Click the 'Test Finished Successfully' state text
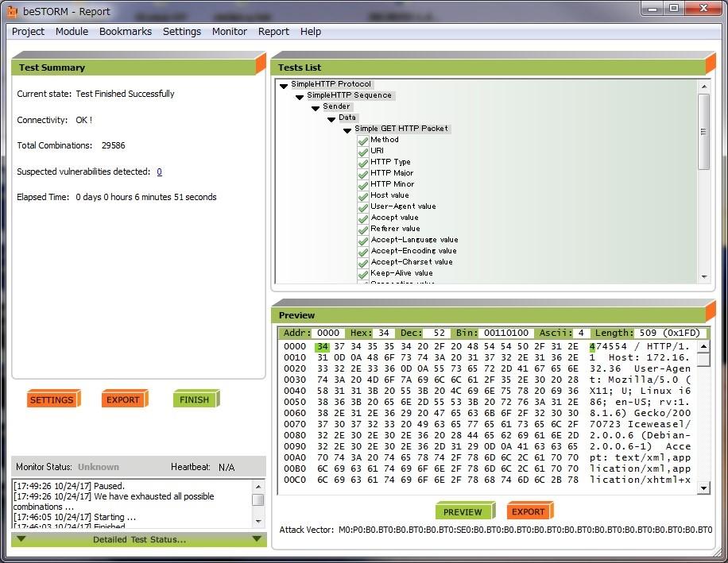 click(125, 94)
